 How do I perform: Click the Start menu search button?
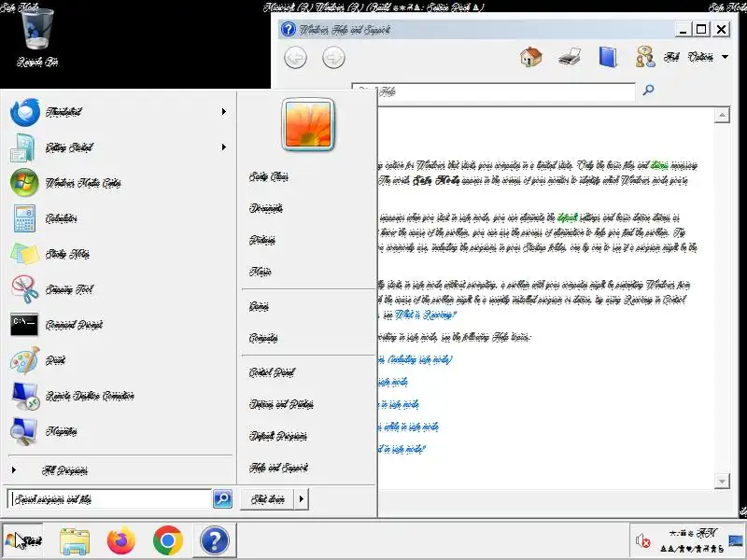222,498
